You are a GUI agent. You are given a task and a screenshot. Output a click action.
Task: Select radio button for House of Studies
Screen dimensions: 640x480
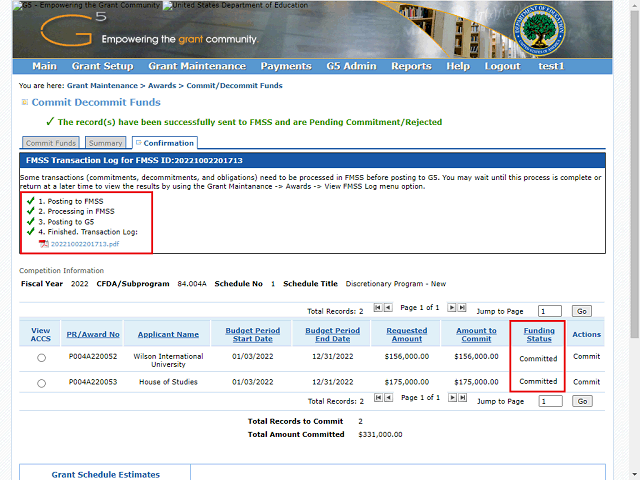pos(41,383)
